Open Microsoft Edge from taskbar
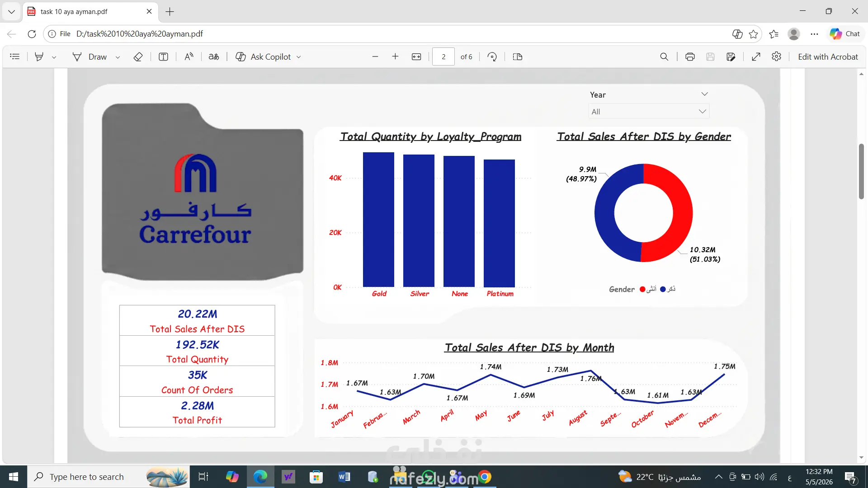 (260, 477)
